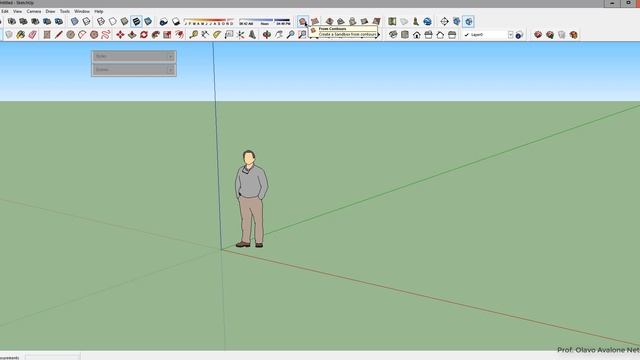The width and height of the screenshot is (640, 360).
Task: Select the Pan hand tool
Action: coord(278,35)
